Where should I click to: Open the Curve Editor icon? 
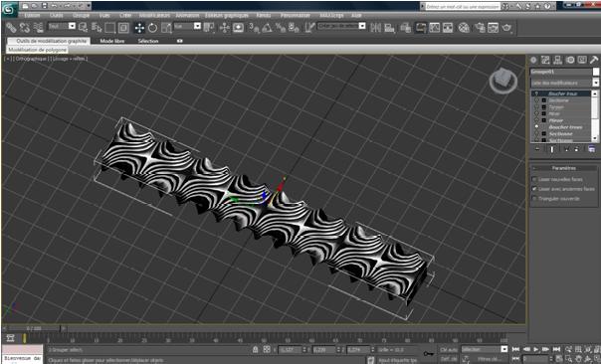pyautogui.click(x=434, y=27)
